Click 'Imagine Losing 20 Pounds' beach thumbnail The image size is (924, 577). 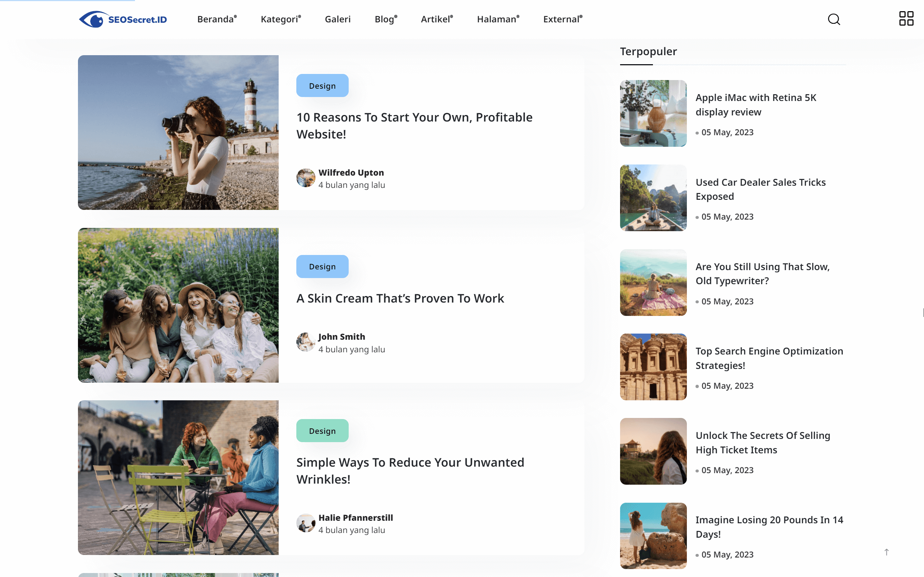pyautogui.click(x=653, y=536)
